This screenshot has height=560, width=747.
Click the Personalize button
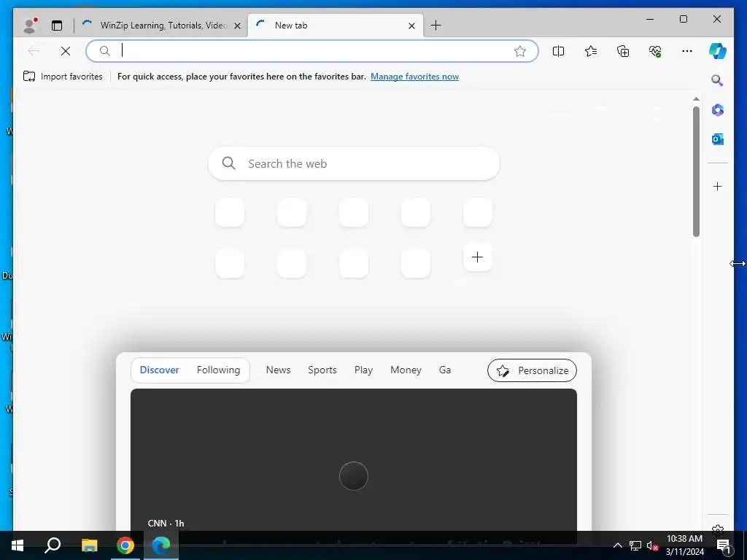point(532,370)
